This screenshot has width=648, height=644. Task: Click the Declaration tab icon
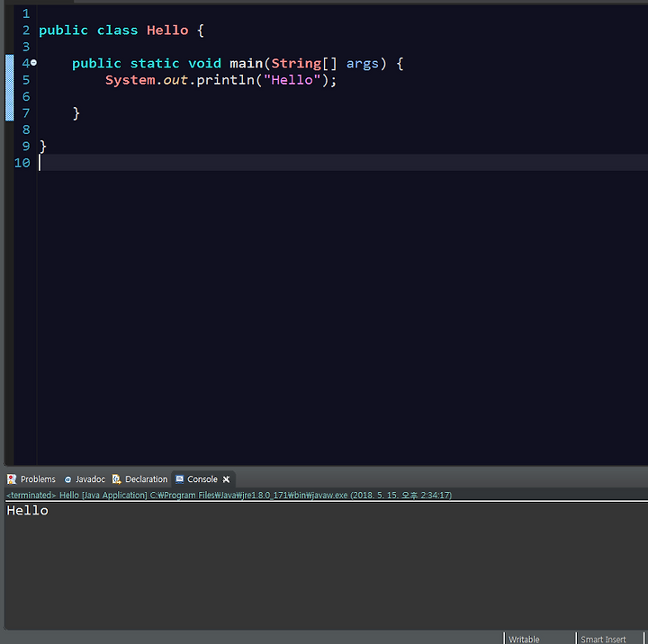click(116, 479)
